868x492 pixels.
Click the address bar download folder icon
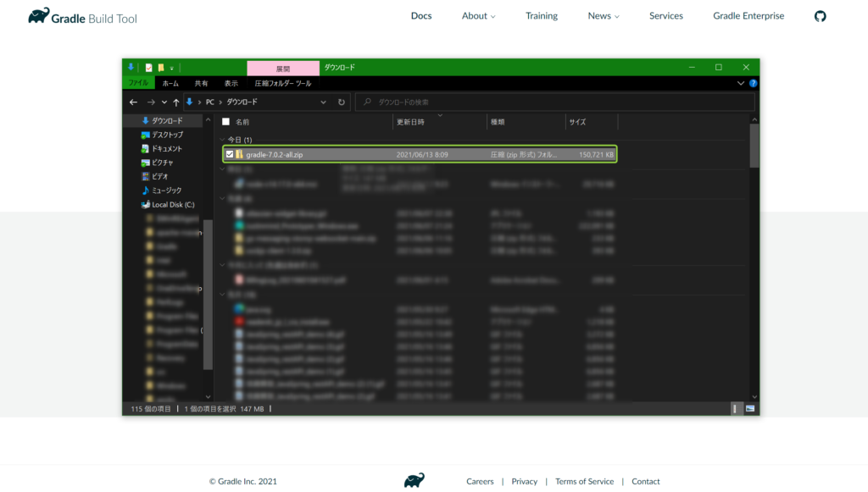click(189, 102)
